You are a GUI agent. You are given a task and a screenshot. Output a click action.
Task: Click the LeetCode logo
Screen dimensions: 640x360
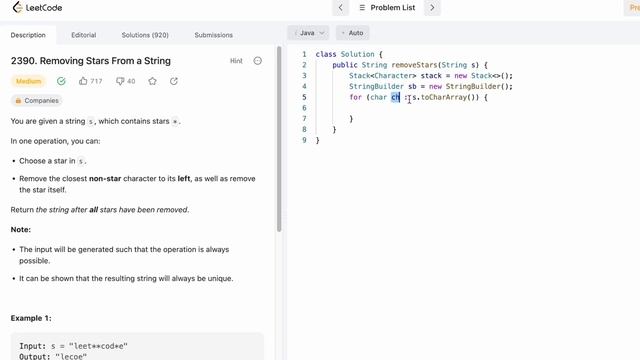click(x=37, y=7)
